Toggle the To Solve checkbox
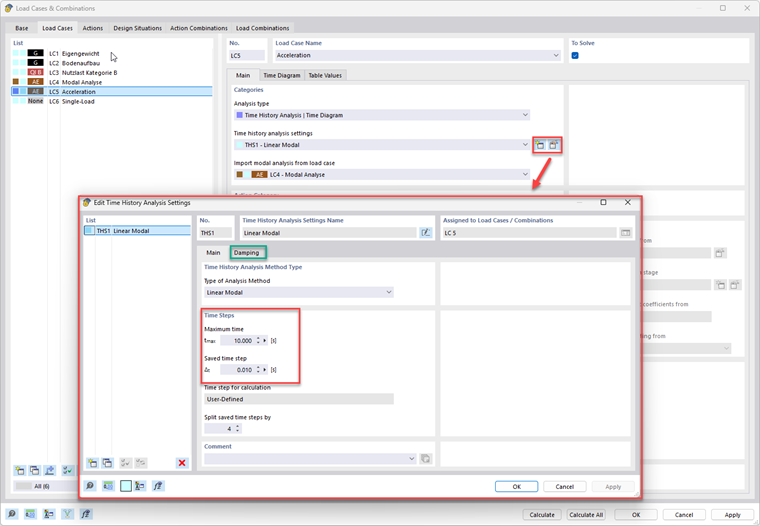Image resolution: width=760 pixels, height=526 pixels. point(575,55)
